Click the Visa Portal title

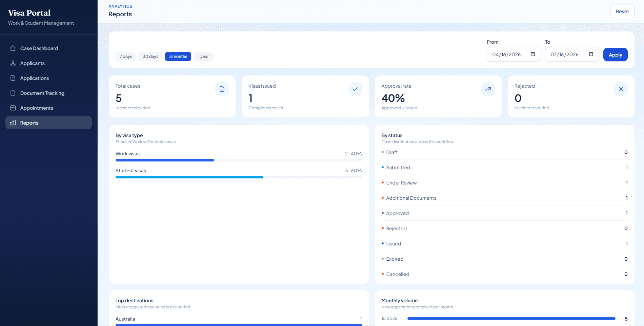tap(29, 13)
